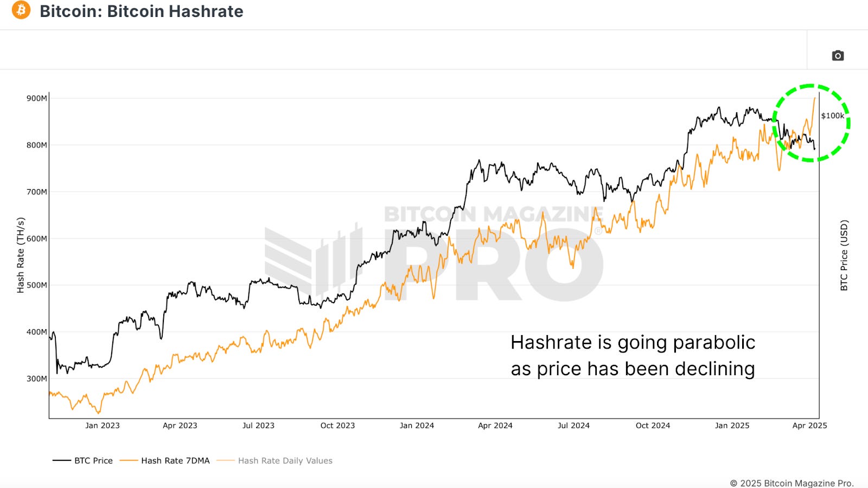Viewport: 868px width, 488px height.
Task: Click the 900M Hash Rate axis value
Action: coord(37,99)
